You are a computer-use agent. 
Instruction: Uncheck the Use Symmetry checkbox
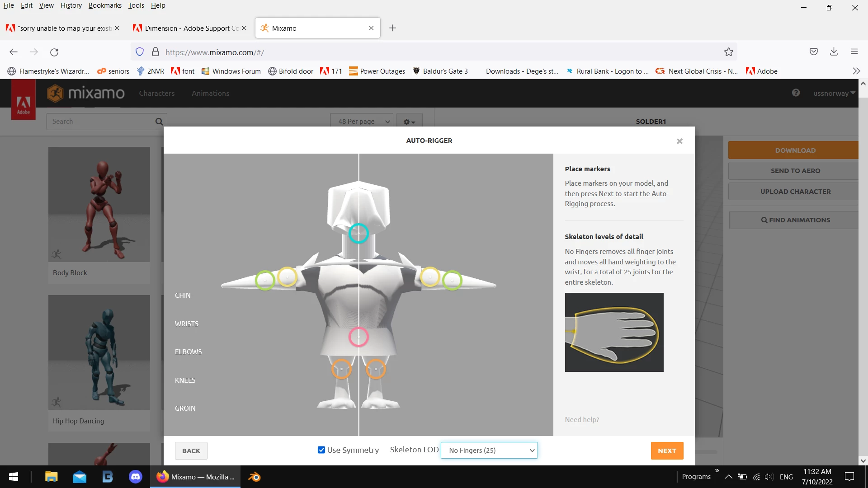click(321, 450)
